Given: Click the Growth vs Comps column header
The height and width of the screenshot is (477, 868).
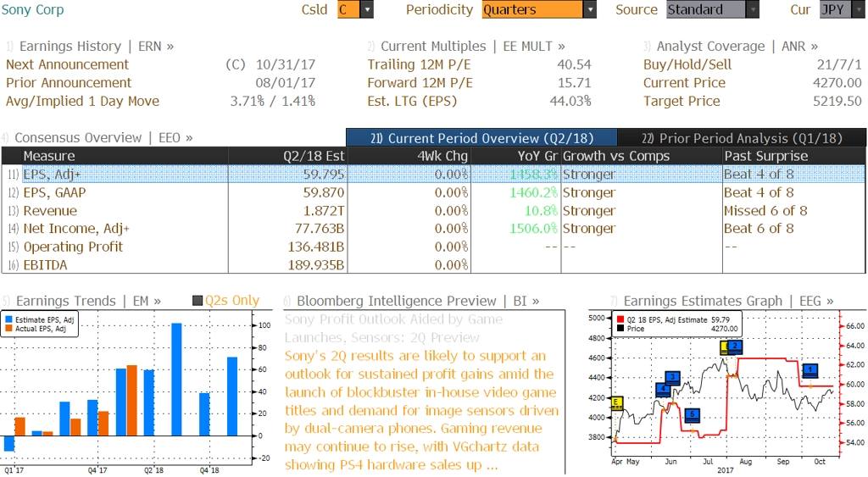Looking at the screenshot, I should [x=642, y=156].
